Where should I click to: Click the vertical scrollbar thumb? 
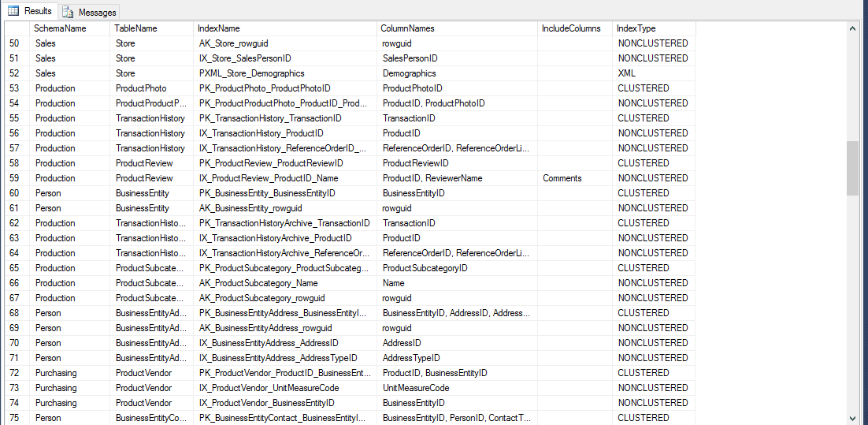click(852, 168)
